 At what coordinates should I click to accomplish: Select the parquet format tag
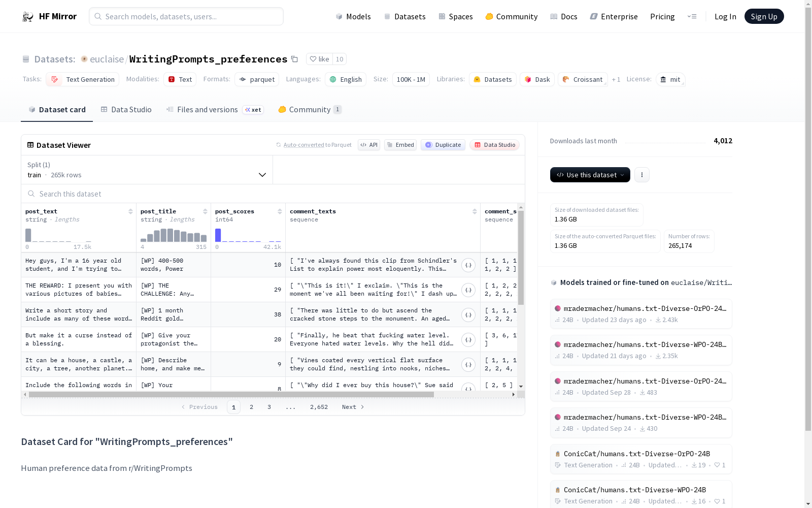257,79
